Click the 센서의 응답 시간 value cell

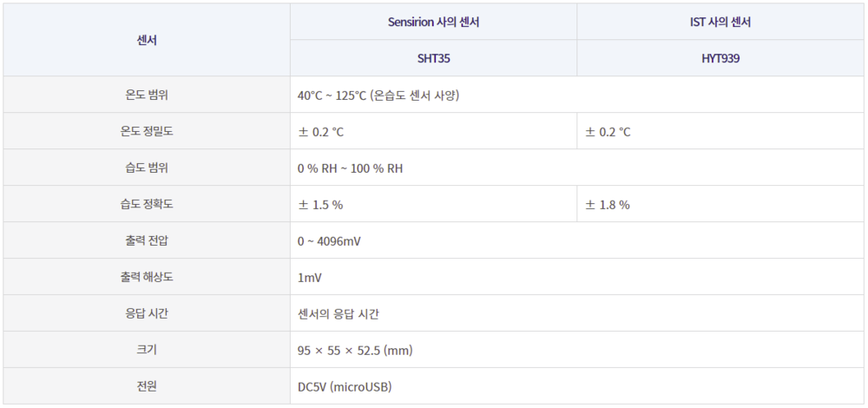click(x=338, y=314)
